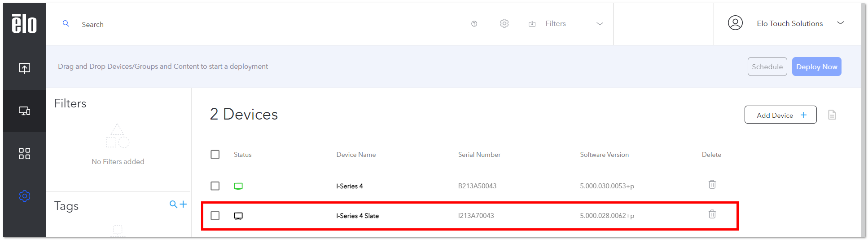This screenshot has height=240, width=868.
Task: Click software version 5.000.030.0053+p
Action: (x=607, y=186)
